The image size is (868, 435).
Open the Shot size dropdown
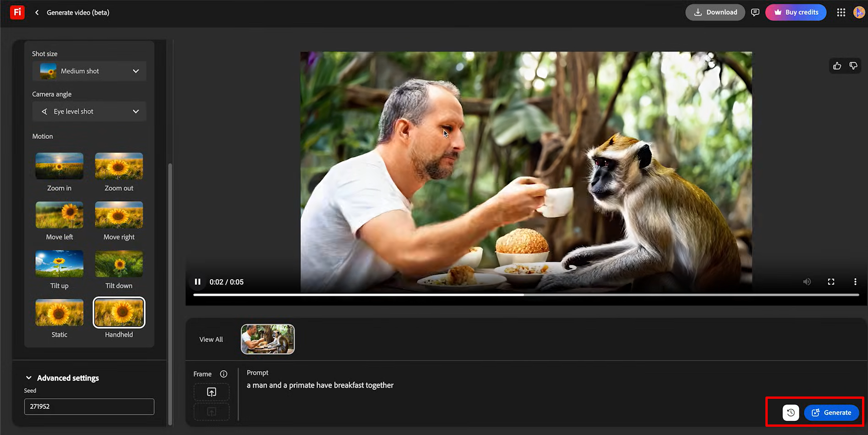click(x=89, y=71)
